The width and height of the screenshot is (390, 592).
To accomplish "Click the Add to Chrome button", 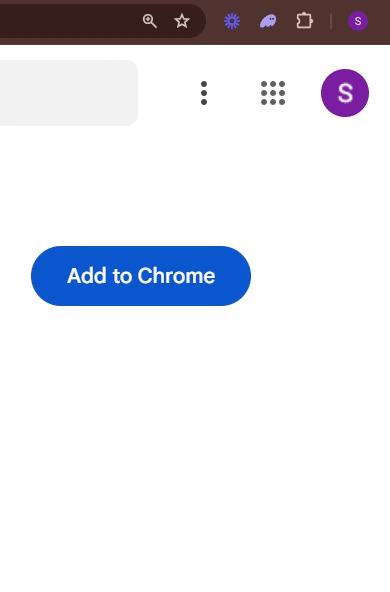I will click(141, 276).
